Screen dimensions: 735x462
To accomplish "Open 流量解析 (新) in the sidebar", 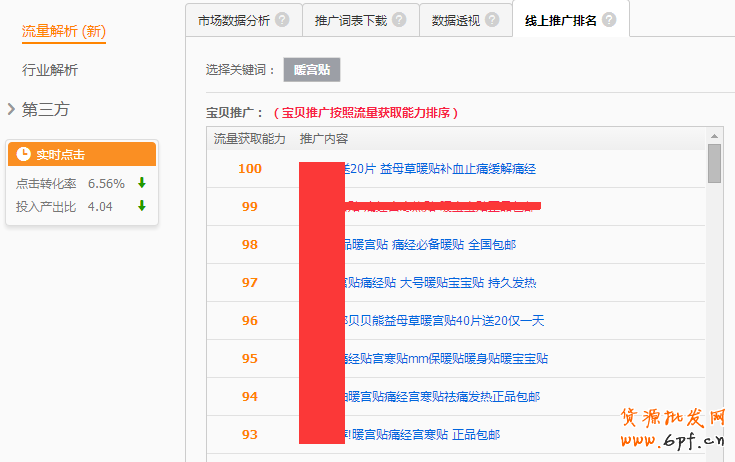I will click(64, 32).
